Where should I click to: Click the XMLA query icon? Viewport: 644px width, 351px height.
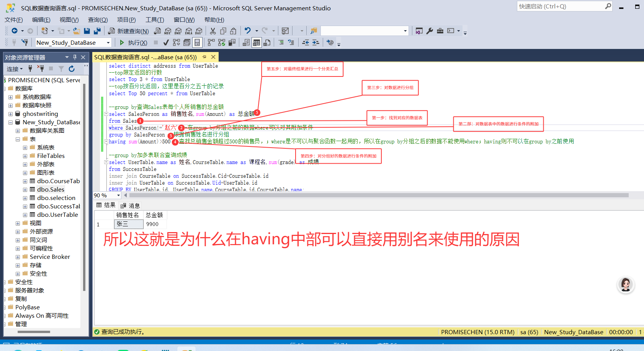[188, 31]
